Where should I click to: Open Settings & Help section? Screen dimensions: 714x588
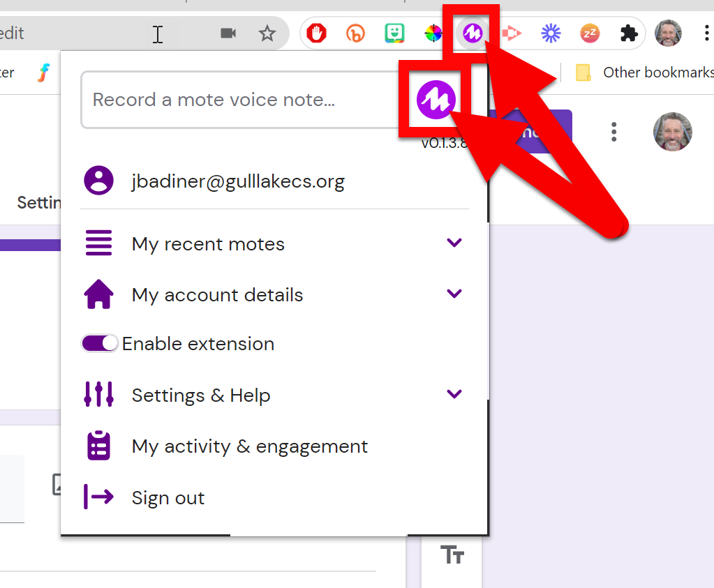tap(274, 395)
